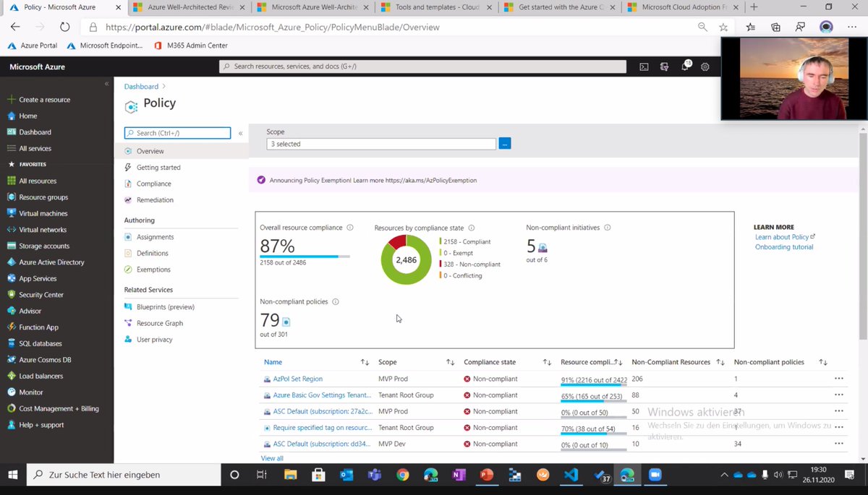Viewport: 868px width, 495px height.
Task: Open Azure Basic Gov Settings Tenant assignment
Action: pos(323,395)
